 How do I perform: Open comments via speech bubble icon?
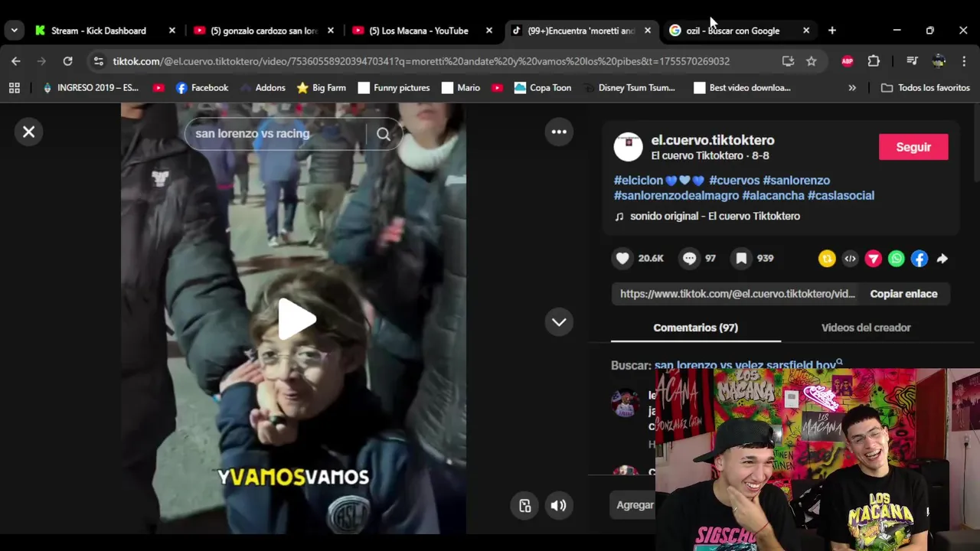coord(689,259)
